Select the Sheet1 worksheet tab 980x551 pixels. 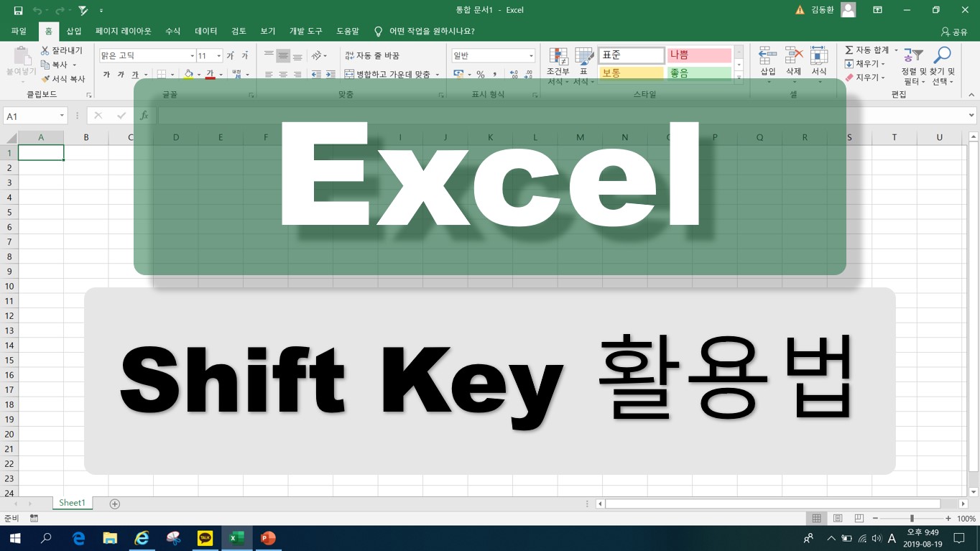(x=72, y=503)
